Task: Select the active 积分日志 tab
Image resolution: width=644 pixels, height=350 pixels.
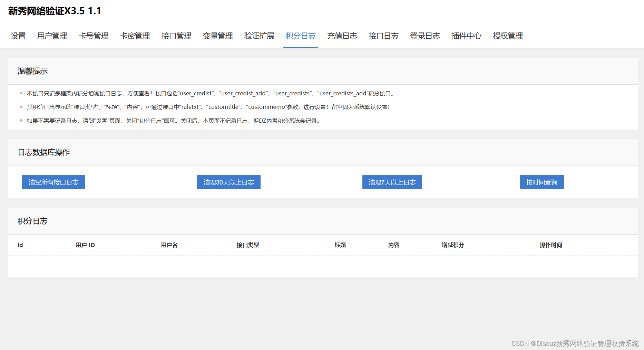Action: point(301,36)
